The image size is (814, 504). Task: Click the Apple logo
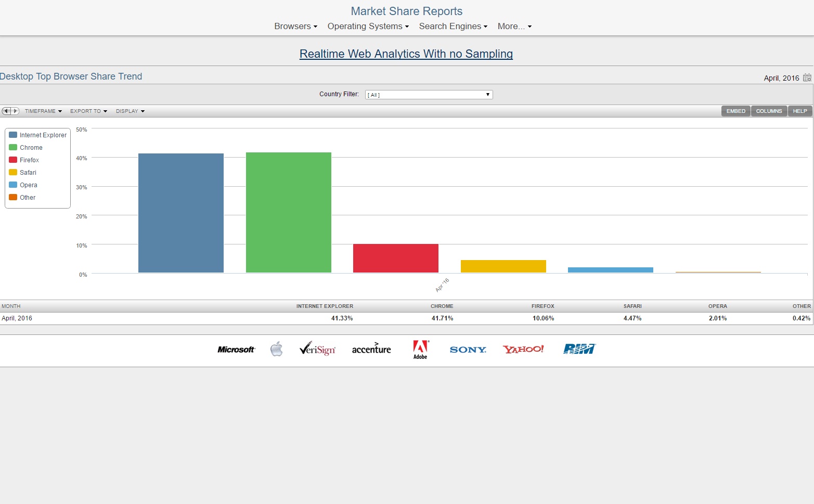click(276, 349)
